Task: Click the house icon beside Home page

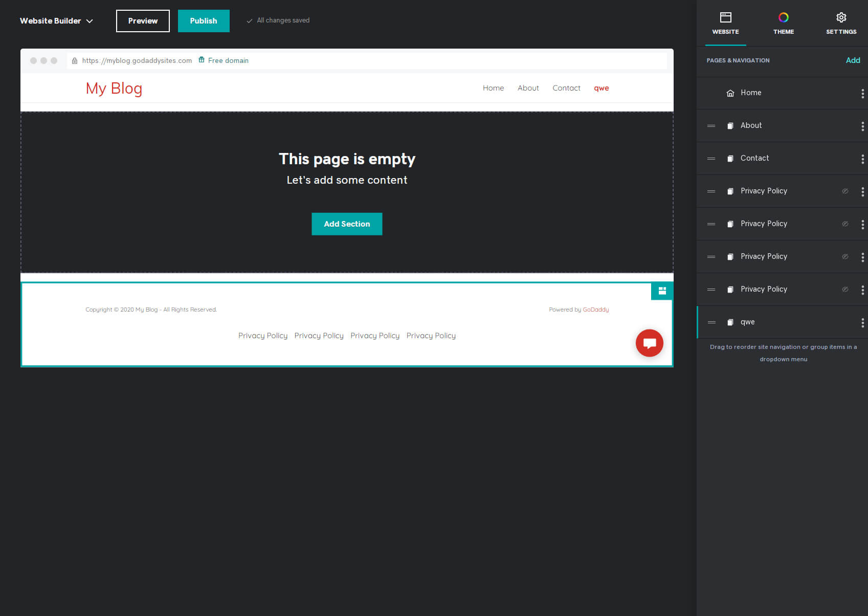Action: click(x=730, y=93)
